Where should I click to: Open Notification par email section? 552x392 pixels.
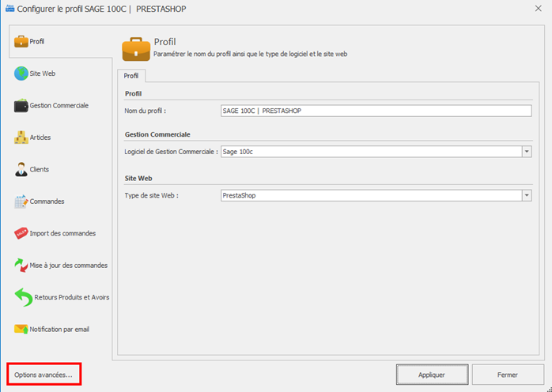pos(59,330)
